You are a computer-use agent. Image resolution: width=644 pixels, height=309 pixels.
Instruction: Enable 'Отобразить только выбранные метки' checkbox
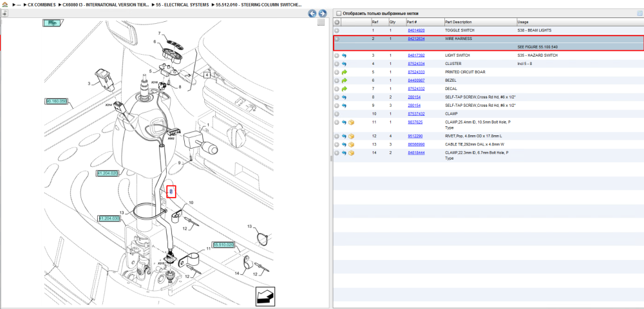point(339,14)
